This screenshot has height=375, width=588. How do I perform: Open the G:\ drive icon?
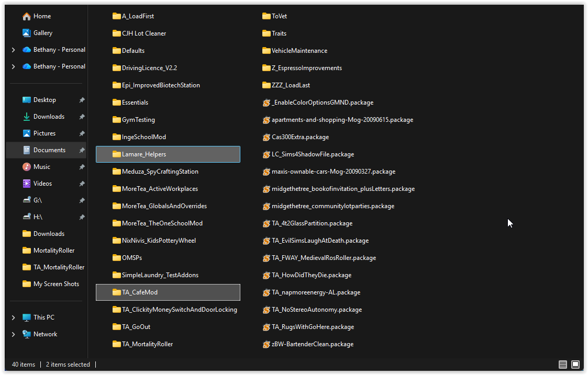point(27,200)
